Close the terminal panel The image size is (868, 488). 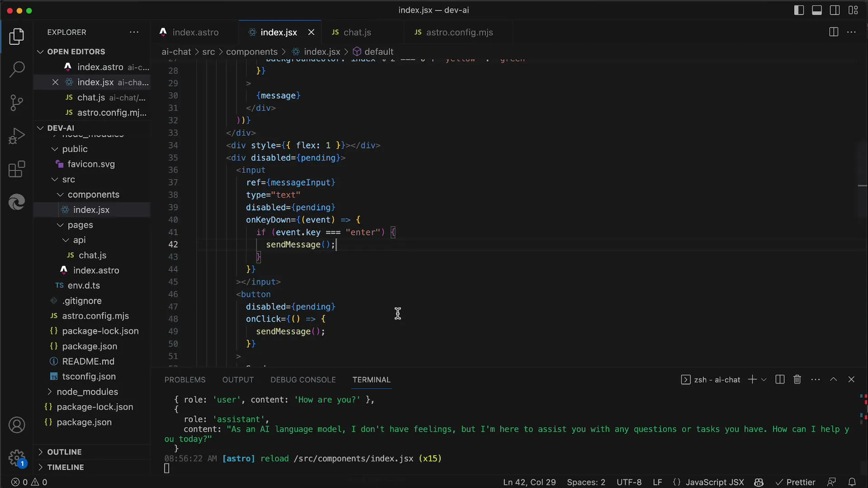(x=851, y=379)
